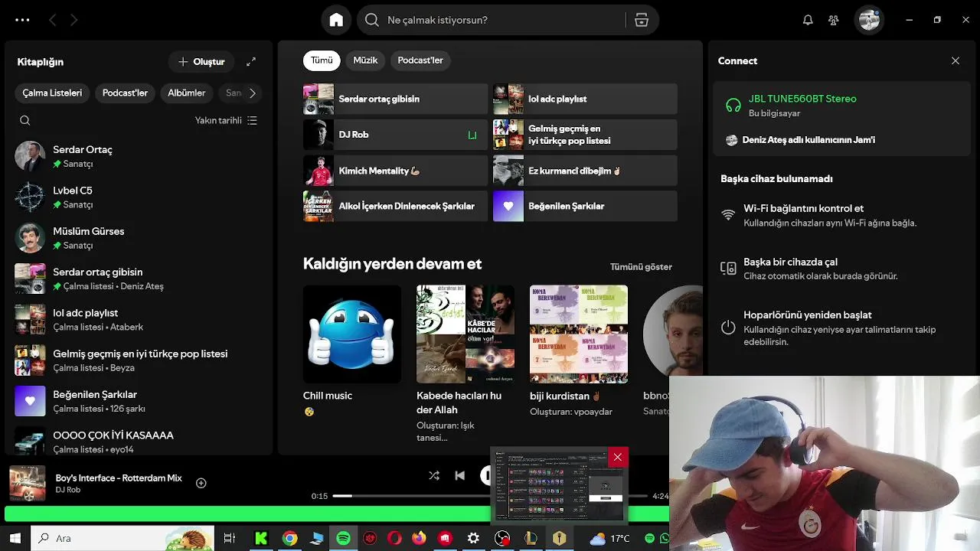Open the DJ Rob shortcut tile

click(395, 135)
